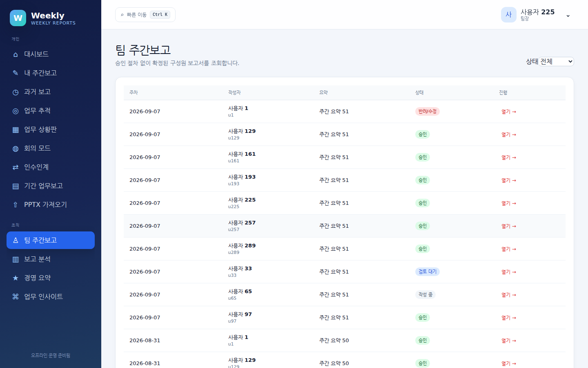Switch to 회의 모드
588x368 pixels.
(51, 148)
